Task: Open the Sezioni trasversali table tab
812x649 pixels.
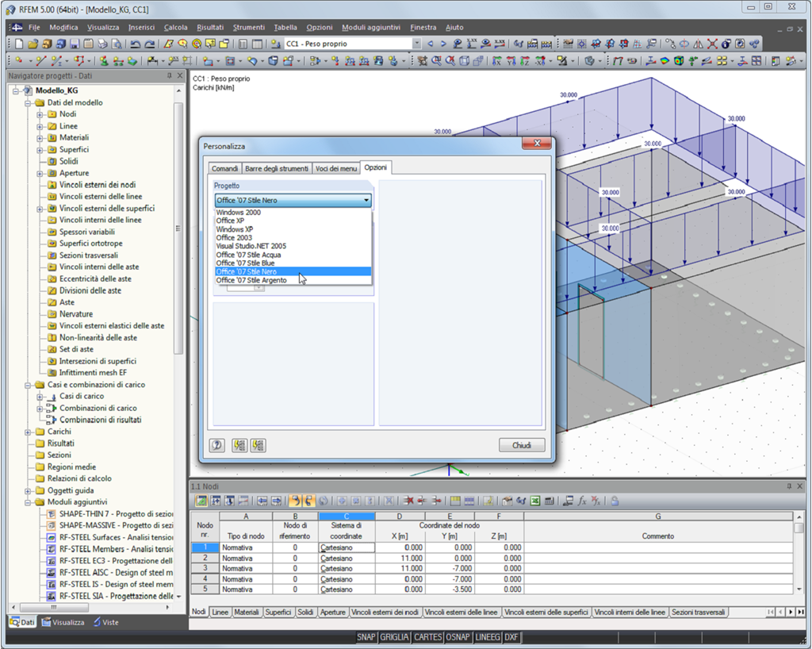Action: (698, 613)
